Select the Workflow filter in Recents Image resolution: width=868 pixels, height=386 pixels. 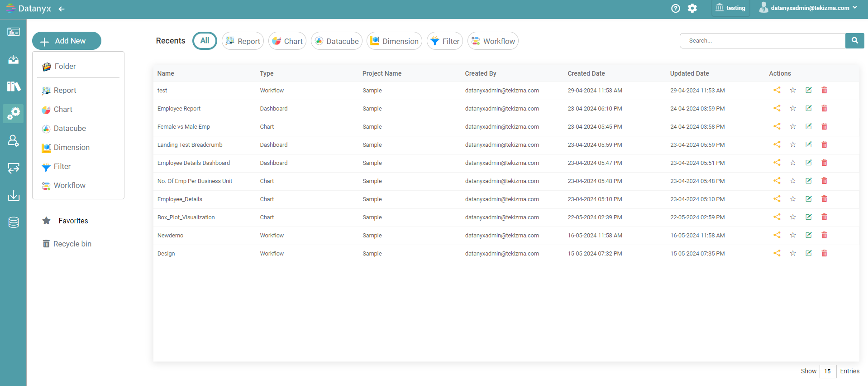493,41
